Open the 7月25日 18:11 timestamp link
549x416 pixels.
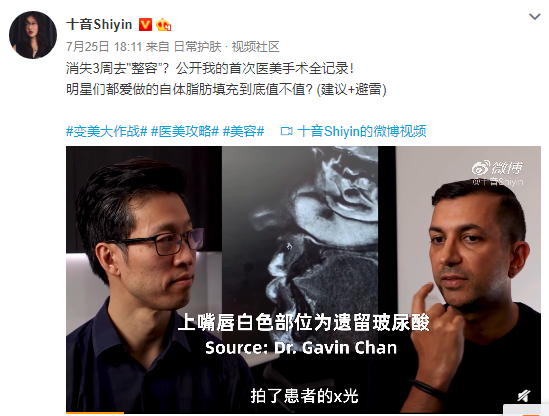104,47
